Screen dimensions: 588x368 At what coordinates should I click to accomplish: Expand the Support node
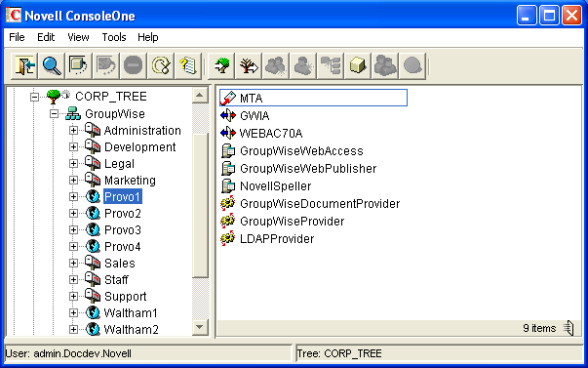73,297
